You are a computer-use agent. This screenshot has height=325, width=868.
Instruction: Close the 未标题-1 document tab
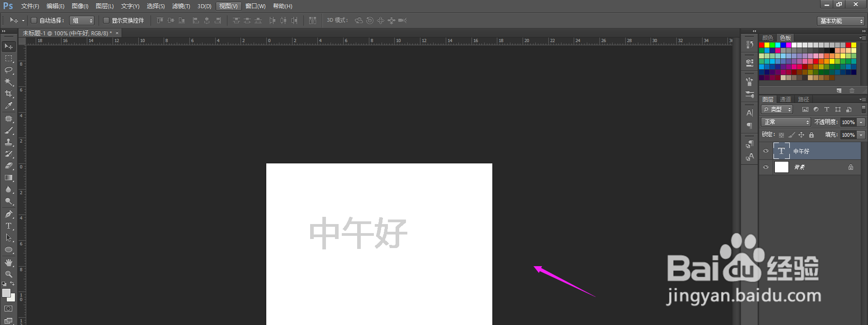pyautogui.click(x=117, y=33)
